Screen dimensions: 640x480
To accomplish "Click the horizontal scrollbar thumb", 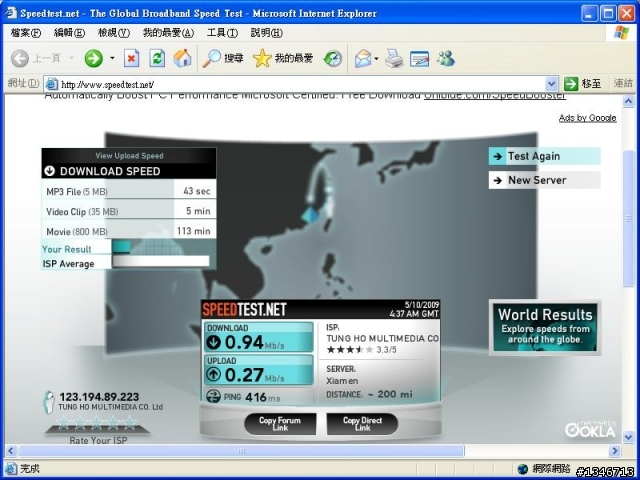I will pyautogui.click(x=241, y=451).
